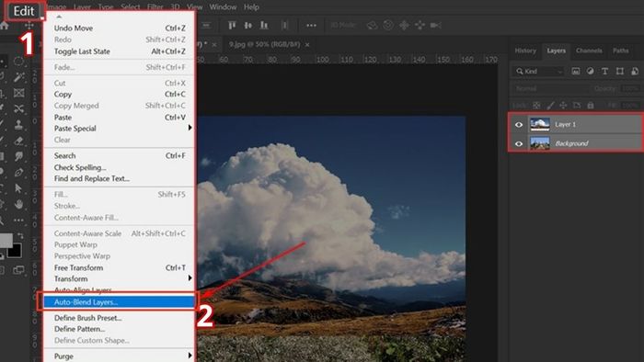Open the Normal blend mode dropdown
Viewport: 644px width, 362px height.
(549, 88)
